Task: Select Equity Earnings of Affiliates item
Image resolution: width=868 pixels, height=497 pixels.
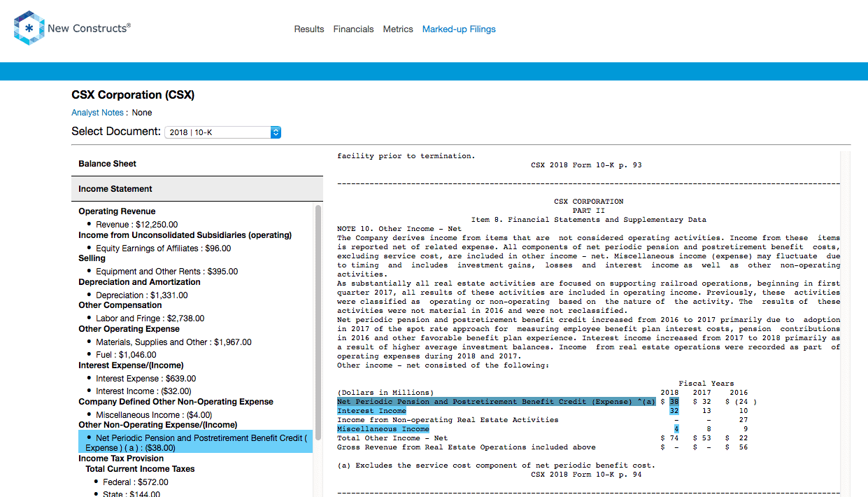Action: [163, 248]
